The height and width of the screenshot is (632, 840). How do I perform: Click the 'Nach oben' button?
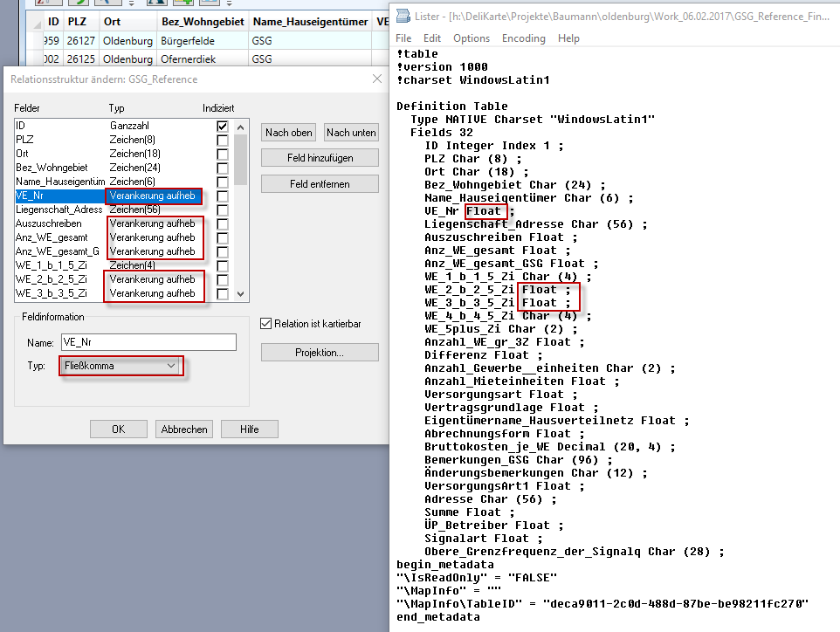click(288, 132)
